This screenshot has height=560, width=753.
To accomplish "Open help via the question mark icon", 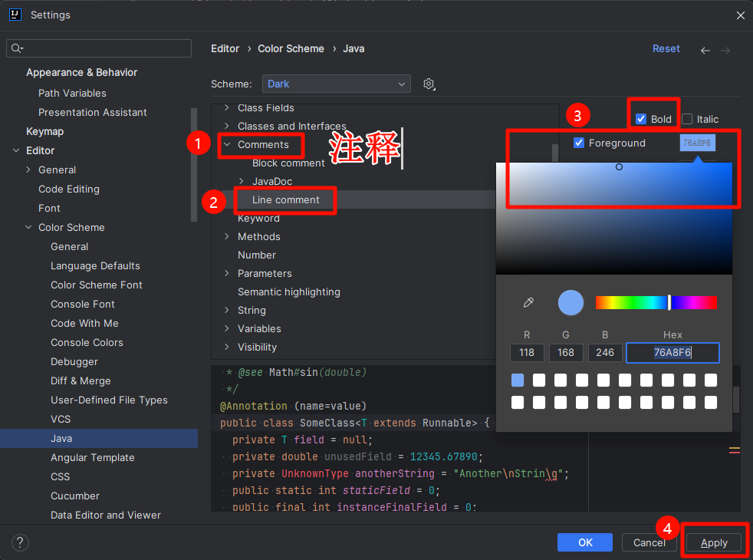I will click(20, 542).
